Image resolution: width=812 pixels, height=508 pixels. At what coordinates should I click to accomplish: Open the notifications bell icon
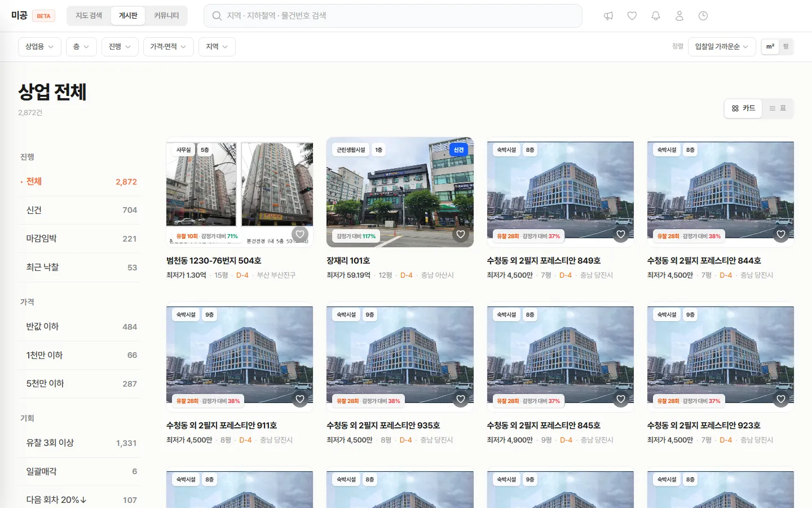[656, 16]
